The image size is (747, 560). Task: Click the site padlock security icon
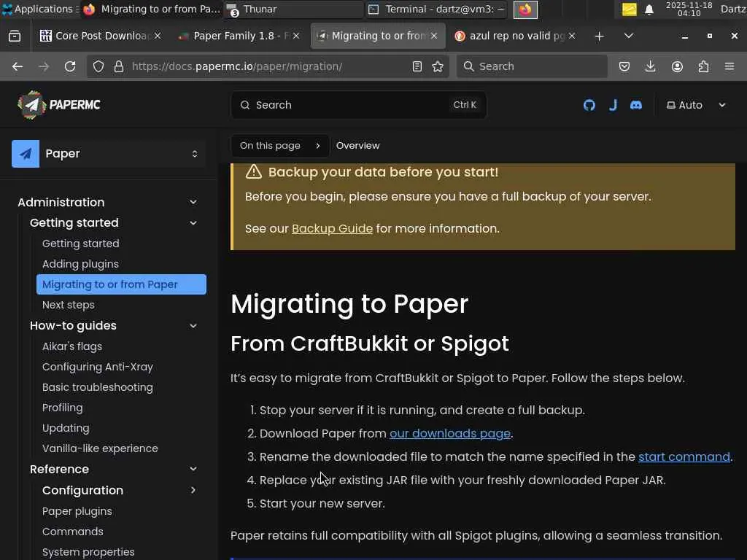pyautogui.click(x=119, y=66)
